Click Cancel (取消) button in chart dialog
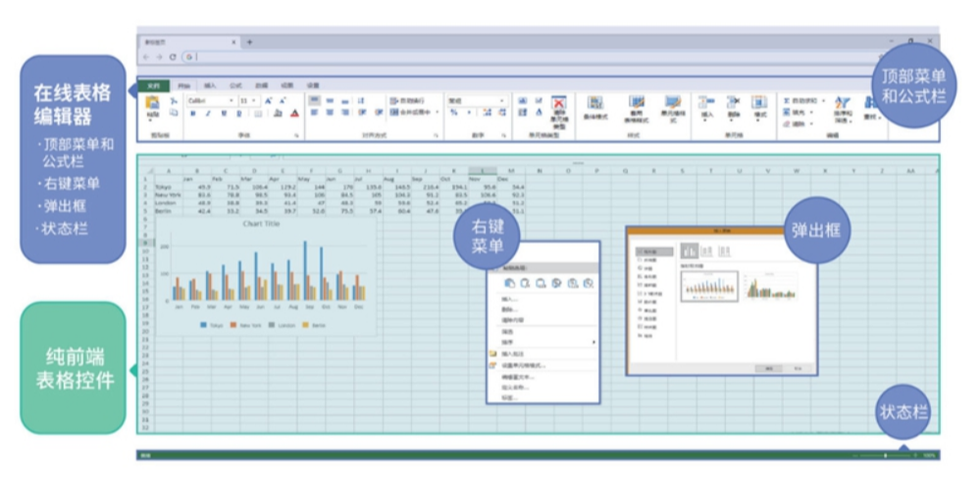The image size is (980, 477). 799,369
